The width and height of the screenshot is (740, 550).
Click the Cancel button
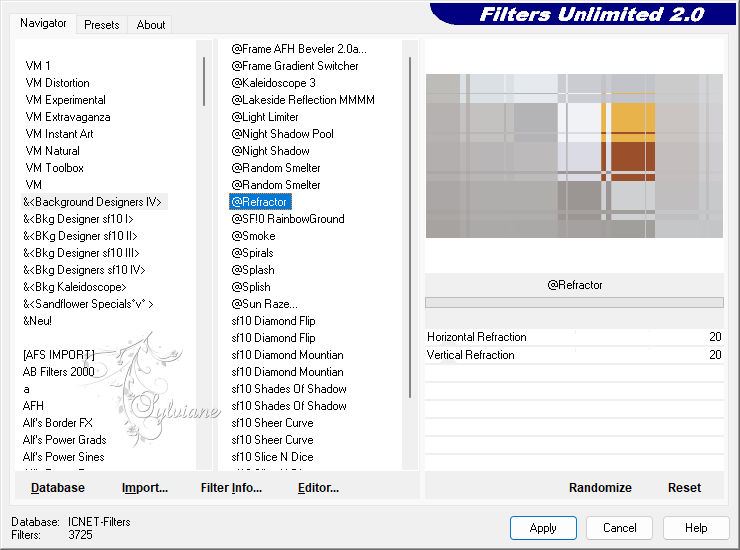619,528
